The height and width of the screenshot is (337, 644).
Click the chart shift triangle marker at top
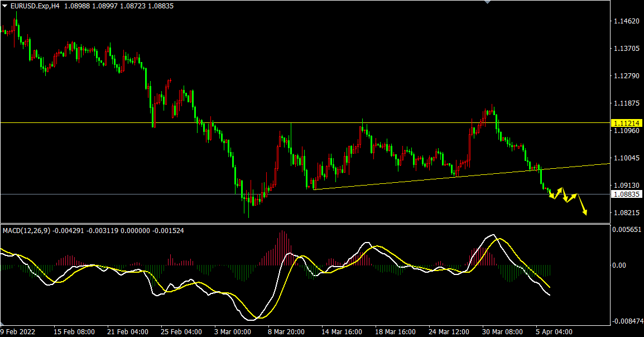(488, 2)
